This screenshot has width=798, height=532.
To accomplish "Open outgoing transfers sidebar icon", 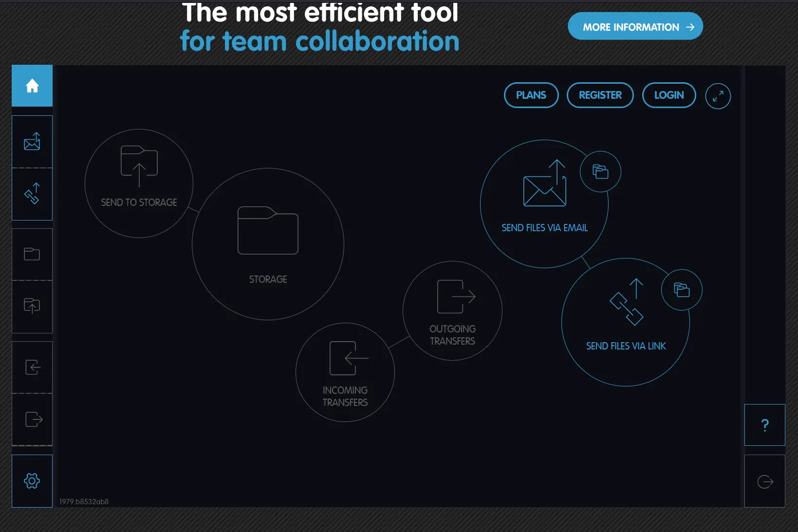I will point(32,419).
